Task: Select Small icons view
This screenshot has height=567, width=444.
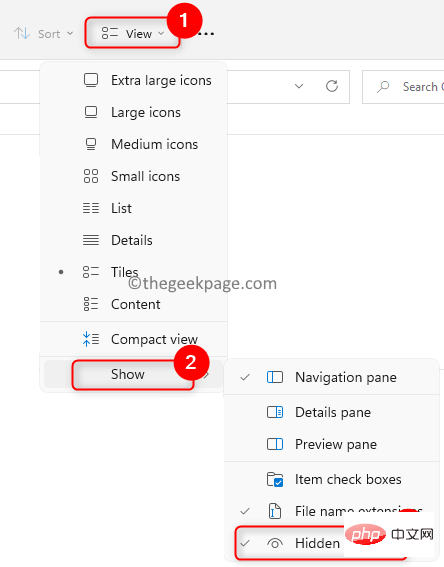Action: pos(133,176)
